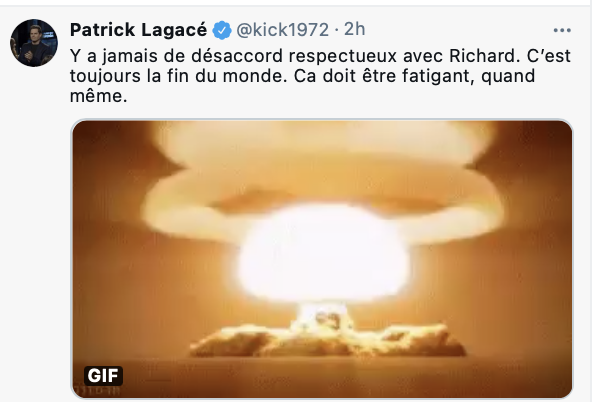The image size is (602, 402).
Task: Click the blue verified checkmark badge
Action: point(222,30)
